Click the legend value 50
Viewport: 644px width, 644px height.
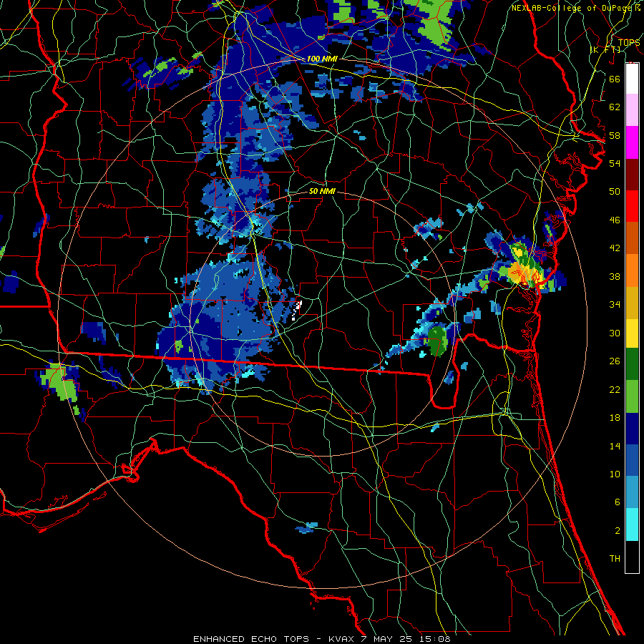click(x=615, y=192)
